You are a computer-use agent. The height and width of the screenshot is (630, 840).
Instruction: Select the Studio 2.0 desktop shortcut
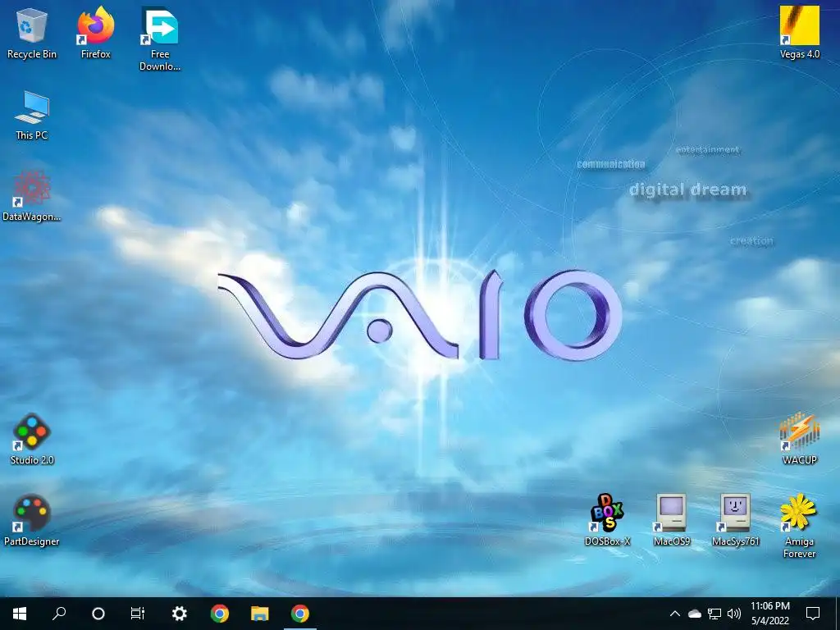coord(32,440)
